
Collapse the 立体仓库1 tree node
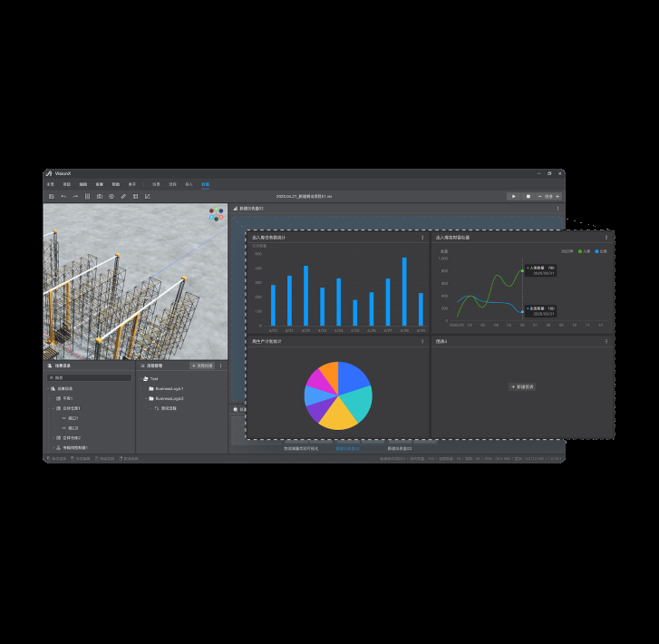click(x=53, y=408)
